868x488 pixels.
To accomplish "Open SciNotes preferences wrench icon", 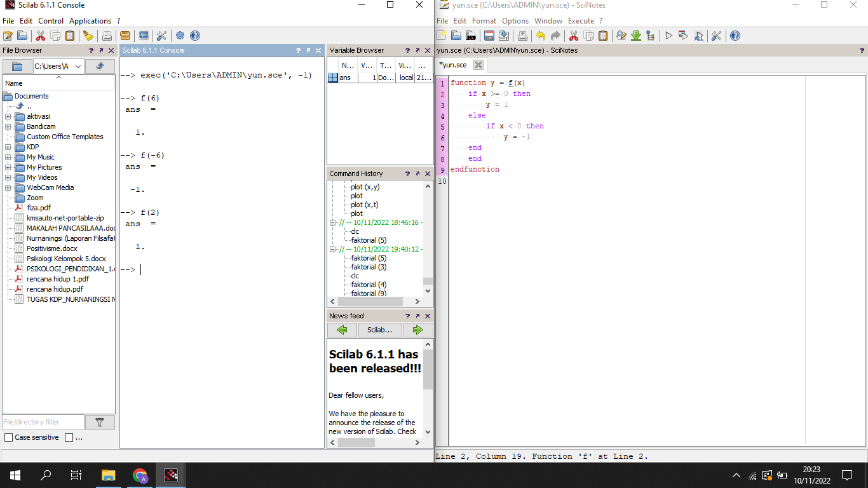I will [x=716, y=36].
